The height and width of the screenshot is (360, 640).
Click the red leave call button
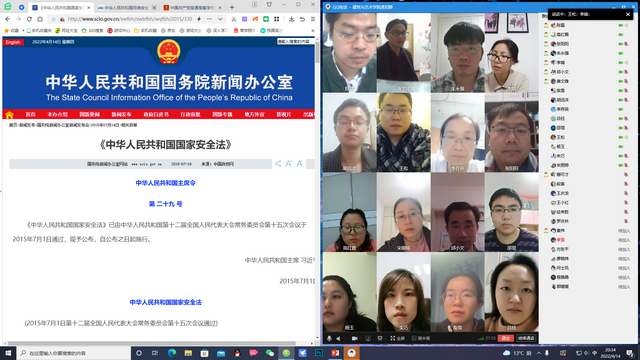point(505,338)
